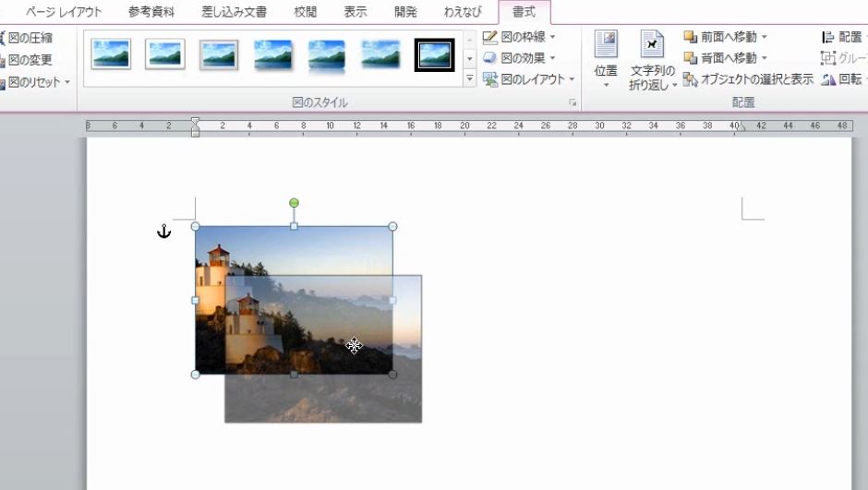This screenshot has height=490, width=868.
Task: Switch to the 参考資料 tab
Action: pos(151,12)
